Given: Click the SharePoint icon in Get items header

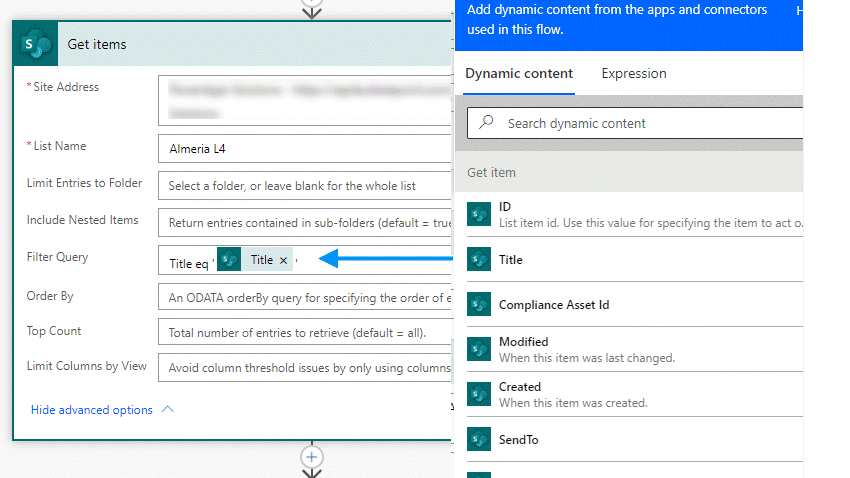Looking at the screenshot, I should [35, 44].
